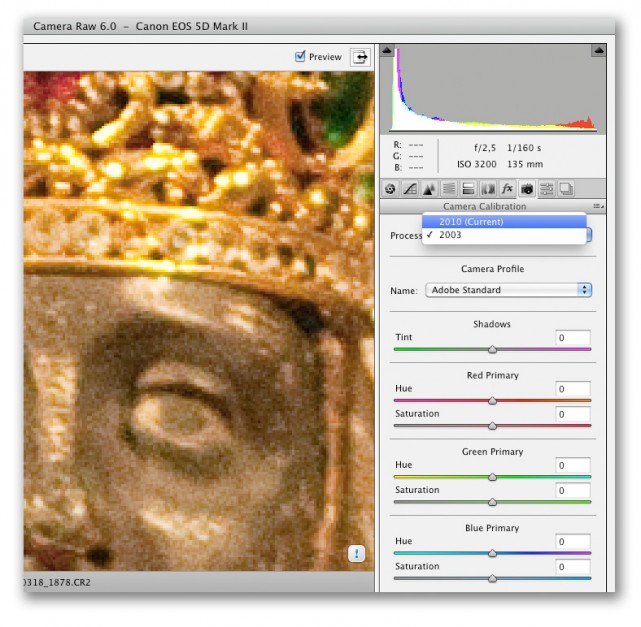641x627 pixels.
Task: Open the Presets panel tab
Action: pos(547,189)
